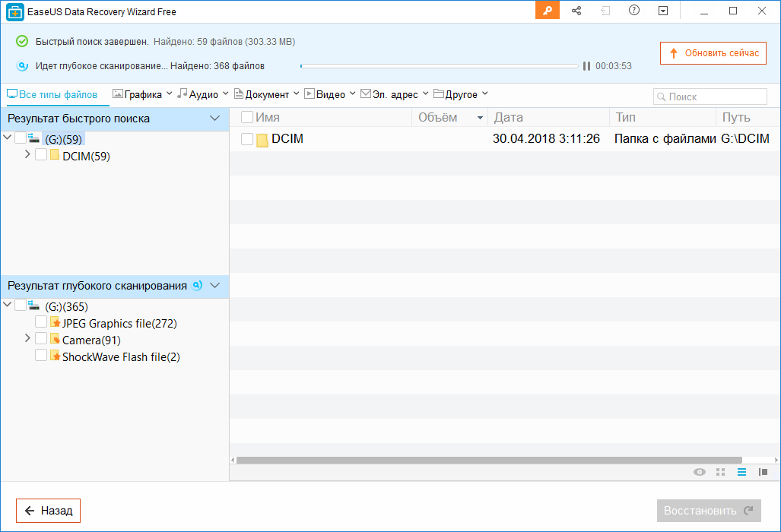The image size is (781, 532).
Task: Click the Назад button
Action: pyautogui.click(x=49, y=511)
